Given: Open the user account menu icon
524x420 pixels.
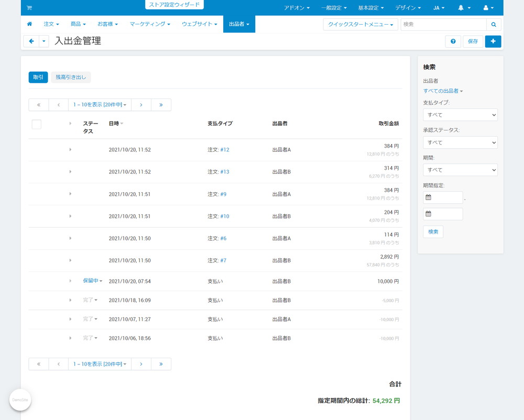Looking at the screenshot, I should [x=488, y=8].
